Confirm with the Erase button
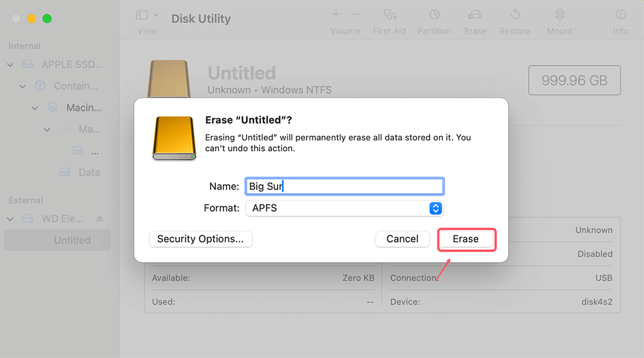Image resolution: width=644 pixels, height=358 pixels. [x=466, y=239]
